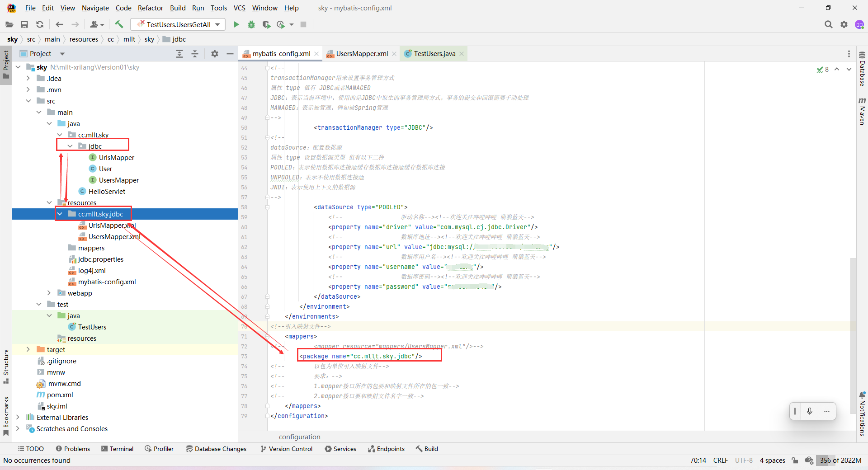Image resolution: width=868 pixels, height=470 pixels.
Task: Open the Version Control tool window
Action: pyautogui.click(x=286, y=449)
